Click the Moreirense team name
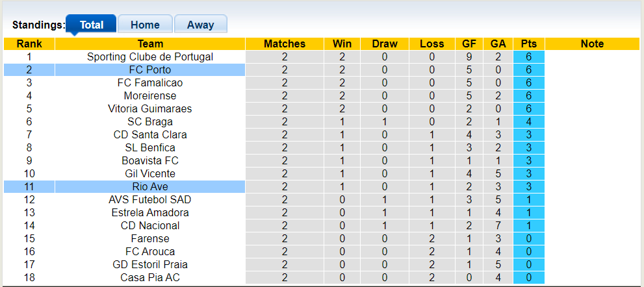Image resolution: width=644 pixels, height=287 pixels. tap(150, 96)
